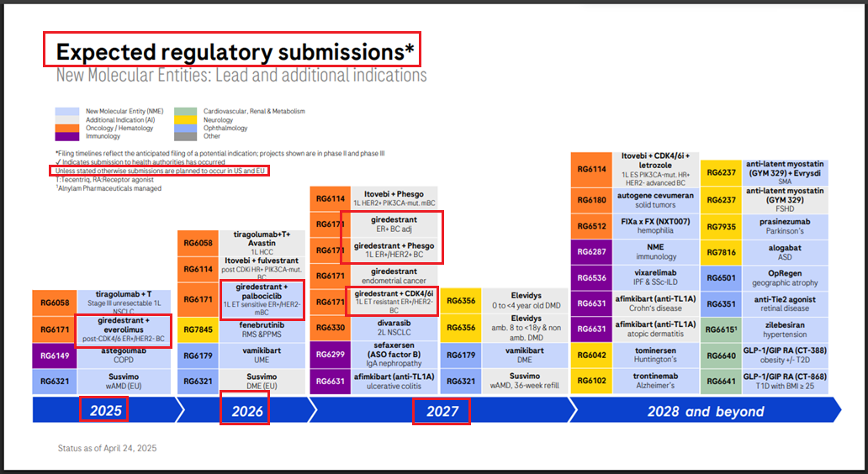Click the yellow RG7935 code cell
Screen dimensions: 868x474
(721, 226)
